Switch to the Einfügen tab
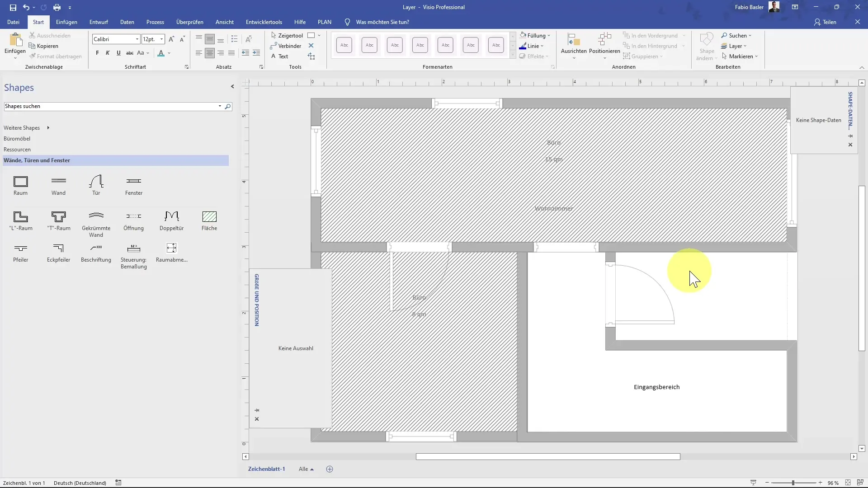 (x=66, y=22)
